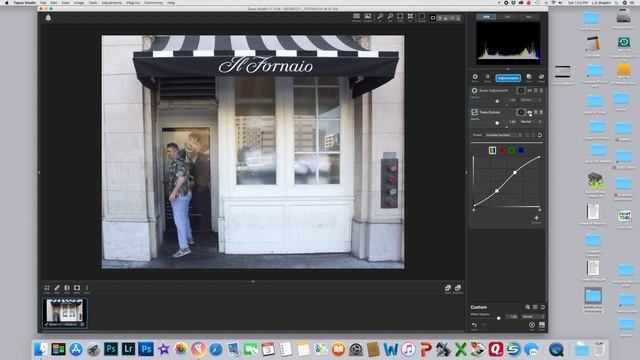This screenshot has height=360, width=640.
Task: Select the filmstrip image thumbnail
Action: 64,313
